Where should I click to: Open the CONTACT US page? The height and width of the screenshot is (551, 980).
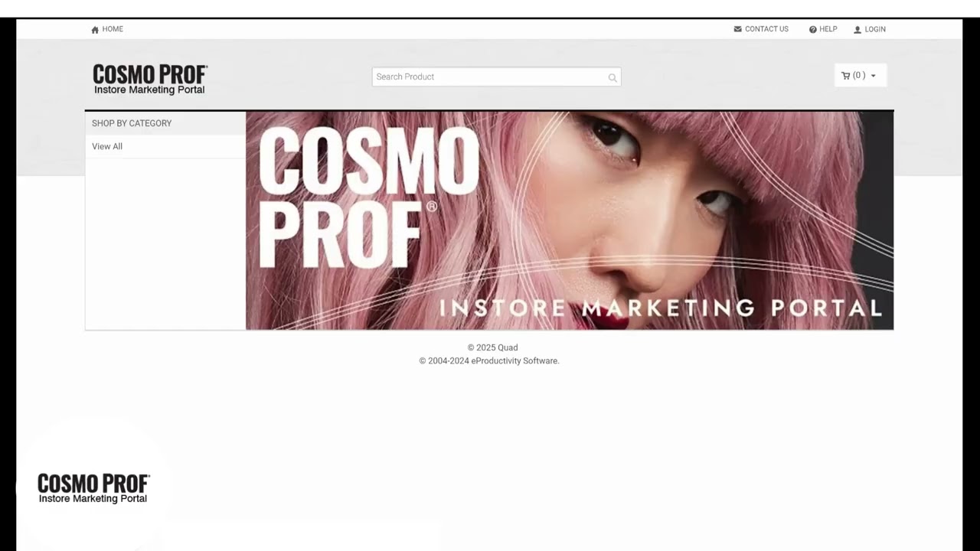(766, 29)
